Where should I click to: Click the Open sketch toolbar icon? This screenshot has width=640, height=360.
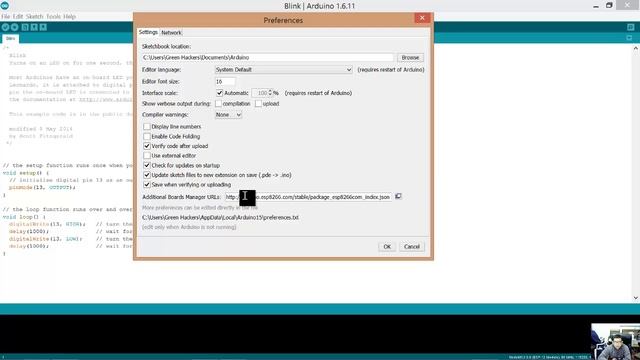click(34, 27)
